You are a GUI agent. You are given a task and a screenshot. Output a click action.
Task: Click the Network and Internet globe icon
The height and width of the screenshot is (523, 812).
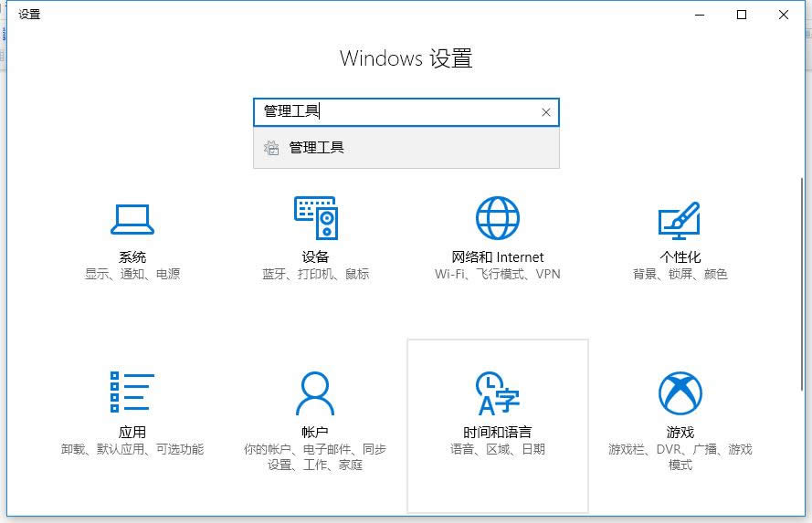(x=498, y=218)
